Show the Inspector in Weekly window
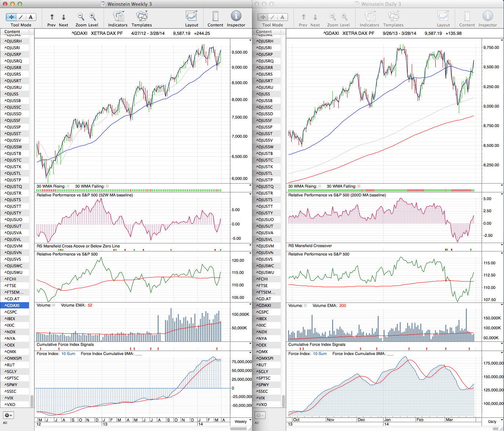This screenshot has height=431, width=504. 236,17
